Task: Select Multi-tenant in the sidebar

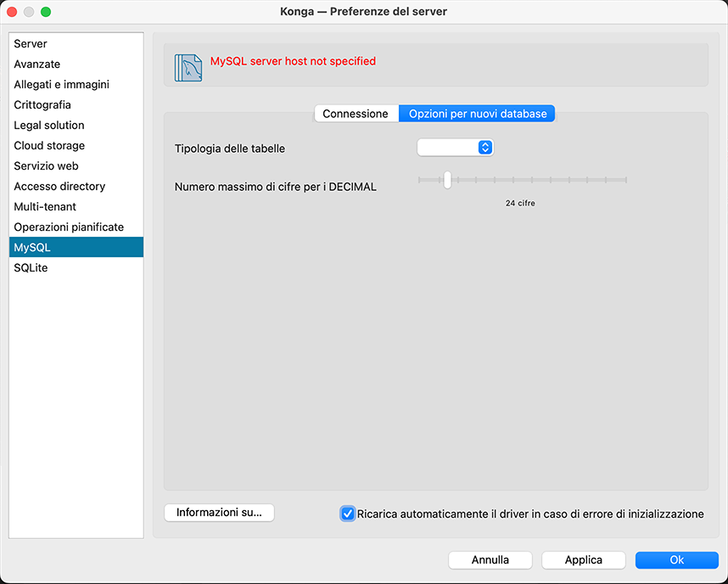Action: tap(45, 206)
